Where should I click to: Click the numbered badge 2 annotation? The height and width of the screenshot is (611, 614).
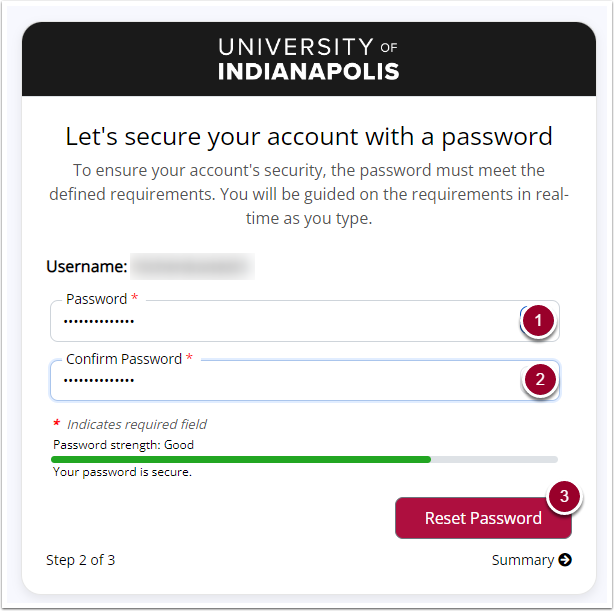[x=540, y=380]
